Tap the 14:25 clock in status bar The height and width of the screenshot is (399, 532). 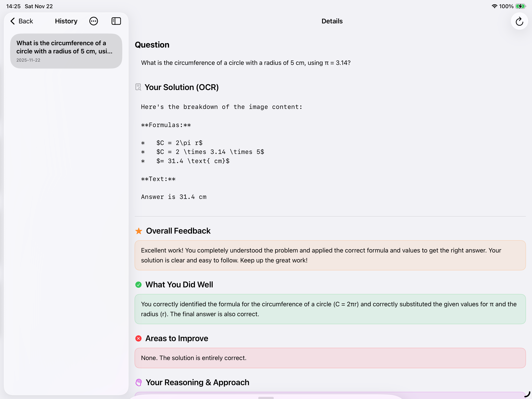pos(13,6)
